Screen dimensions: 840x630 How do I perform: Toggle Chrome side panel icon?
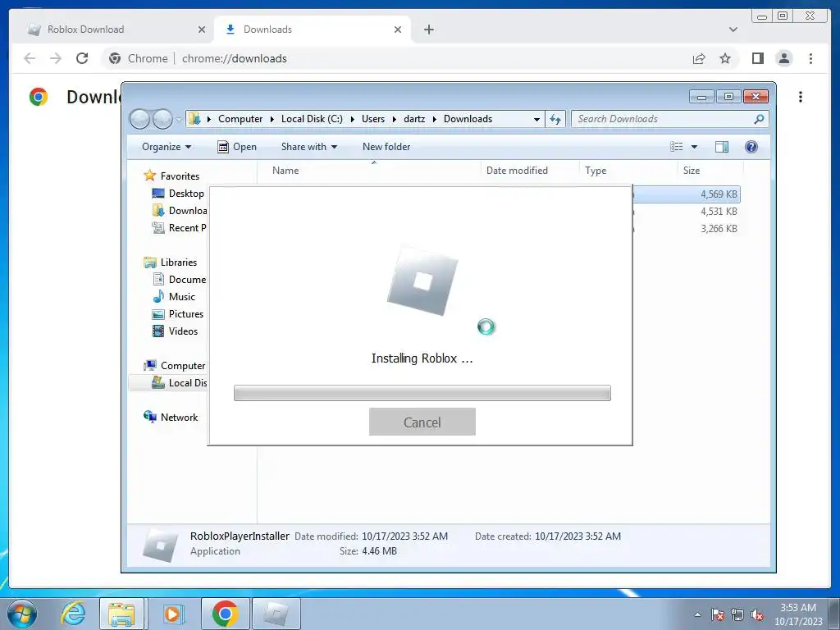coord(757,58)
